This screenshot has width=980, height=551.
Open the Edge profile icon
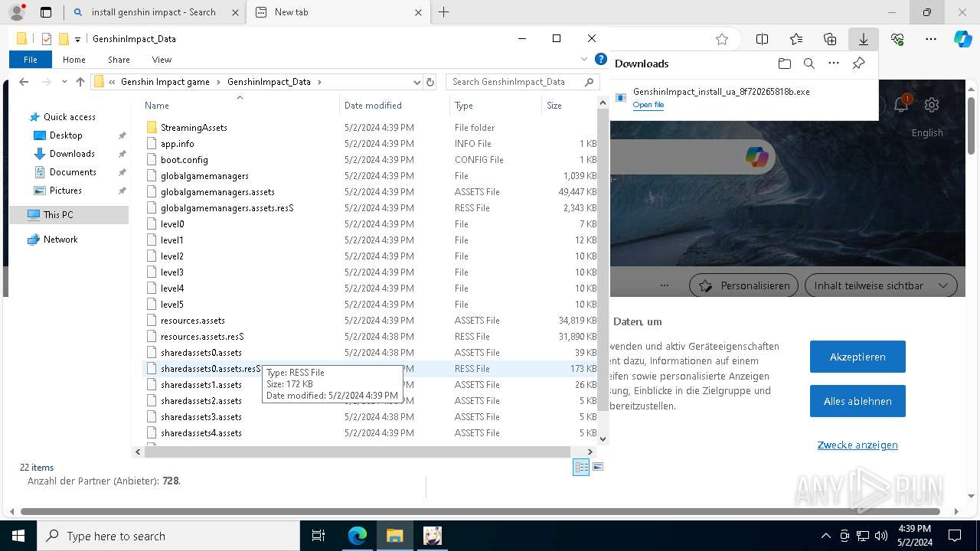tap(17, 12)
